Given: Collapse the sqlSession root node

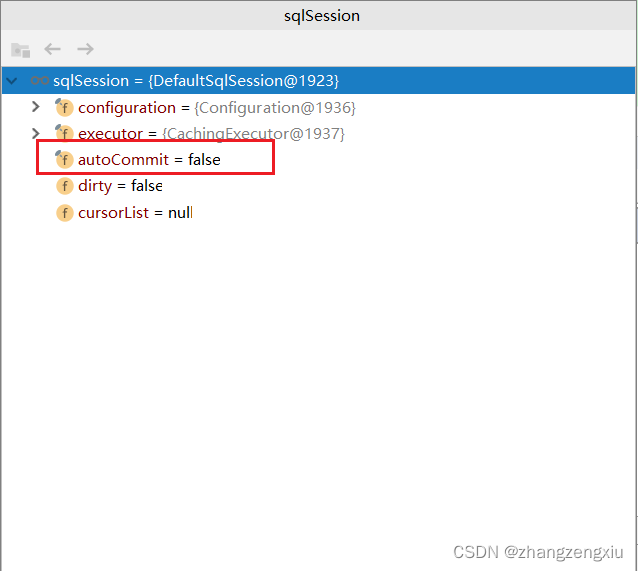Looking at the screenshot, I should click(x=12, y=81).
